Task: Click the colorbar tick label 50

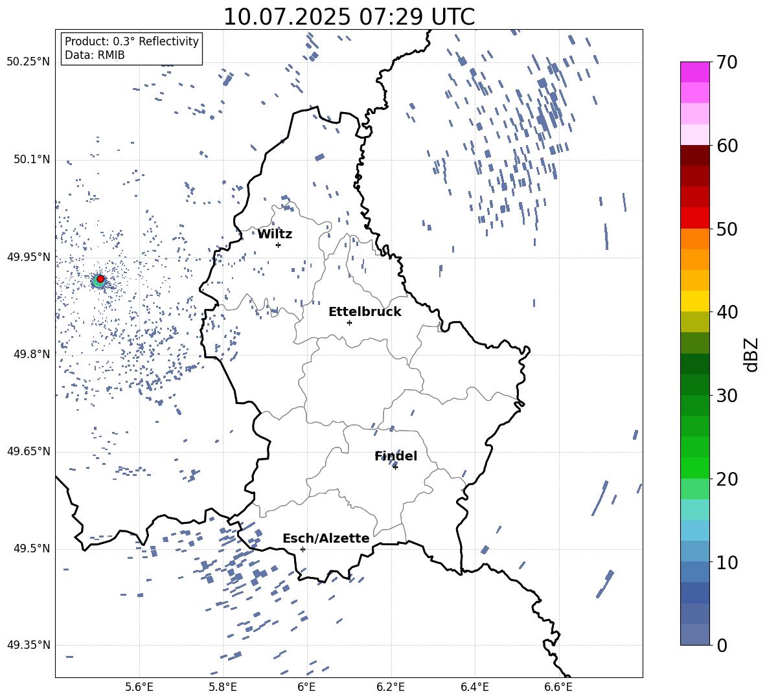Action: click(x=727, y=229)
